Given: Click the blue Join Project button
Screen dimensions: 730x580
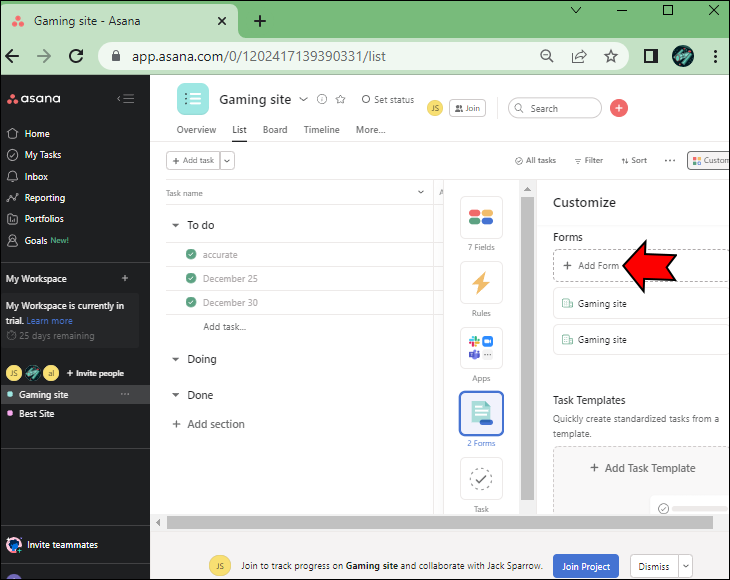Looking at the screenshot, I should point(586,567).
